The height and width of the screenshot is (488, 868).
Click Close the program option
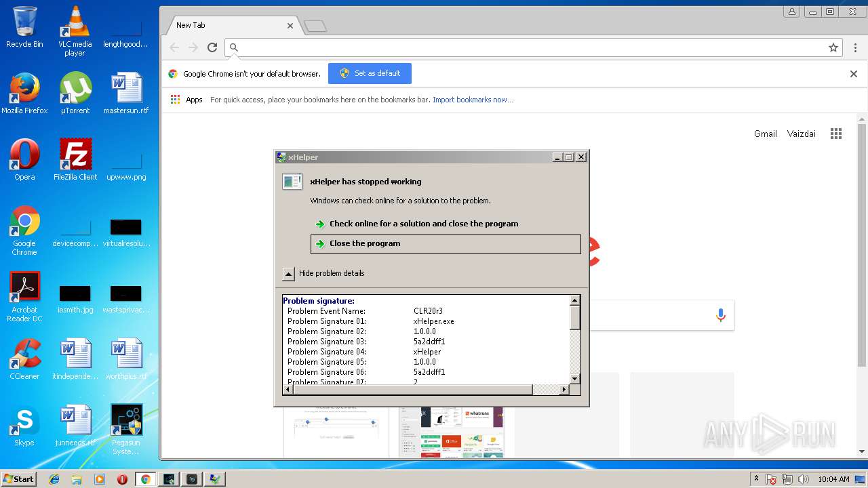[446, 244]
